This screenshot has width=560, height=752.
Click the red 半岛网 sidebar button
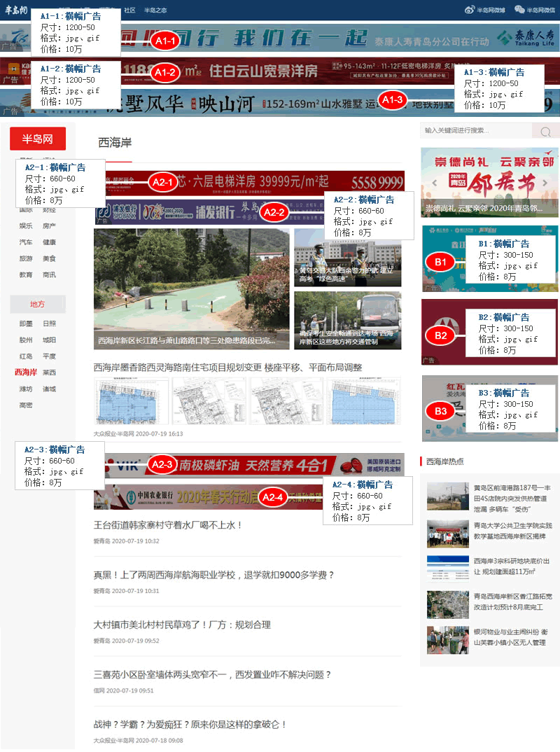pos(38,139)
